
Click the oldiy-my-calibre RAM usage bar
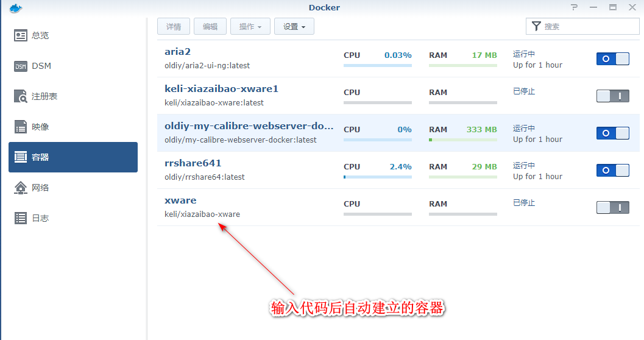[463, 140]
